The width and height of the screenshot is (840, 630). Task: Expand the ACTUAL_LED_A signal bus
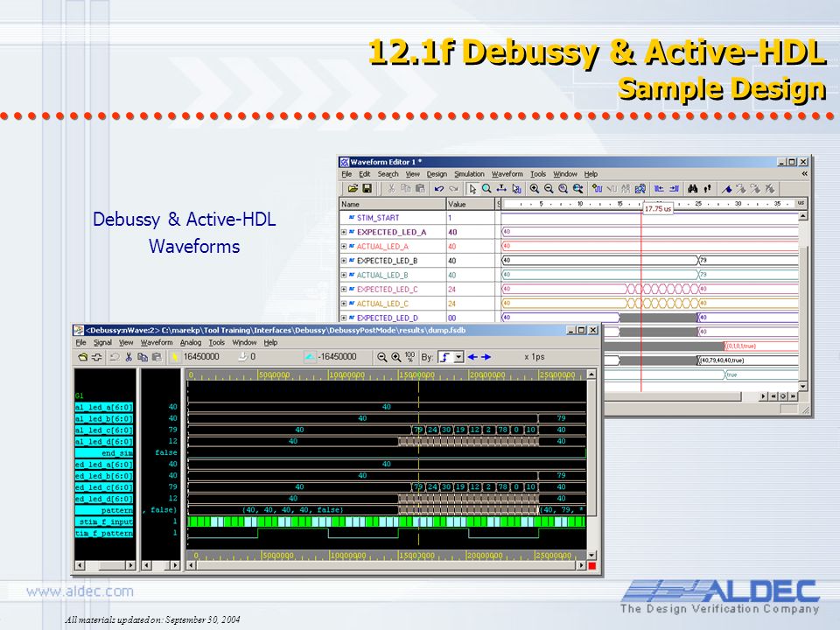tap(344, 247)
